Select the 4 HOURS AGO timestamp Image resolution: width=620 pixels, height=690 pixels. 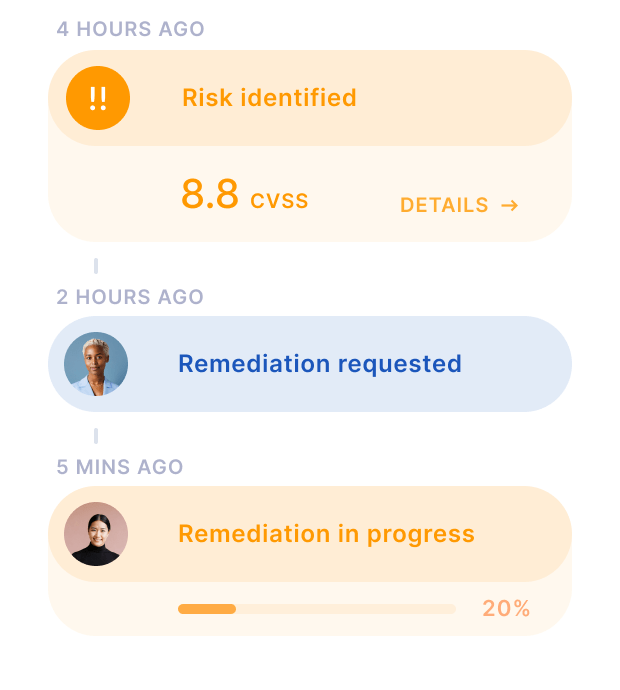click(x=130, y=29)
